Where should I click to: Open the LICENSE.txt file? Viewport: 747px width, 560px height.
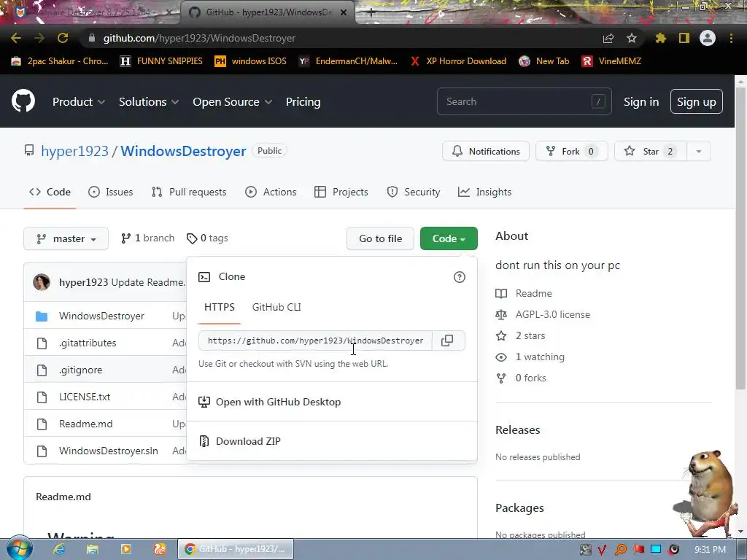click(85, 397)
